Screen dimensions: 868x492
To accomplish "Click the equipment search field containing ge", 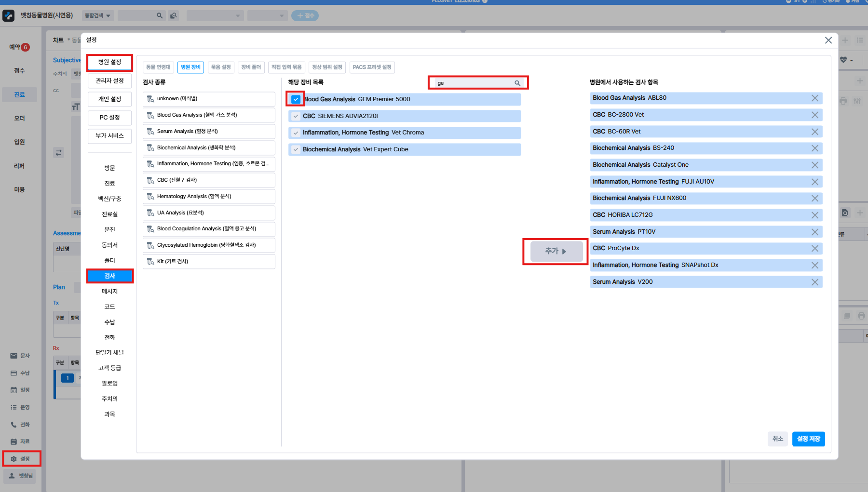I will [475, 83].
